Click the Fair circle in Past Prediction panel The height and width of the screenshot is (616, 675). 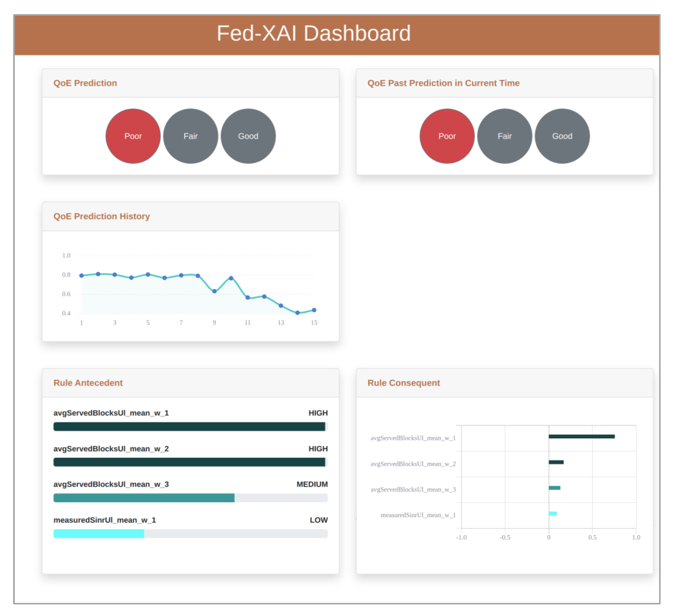coord(505,136)
